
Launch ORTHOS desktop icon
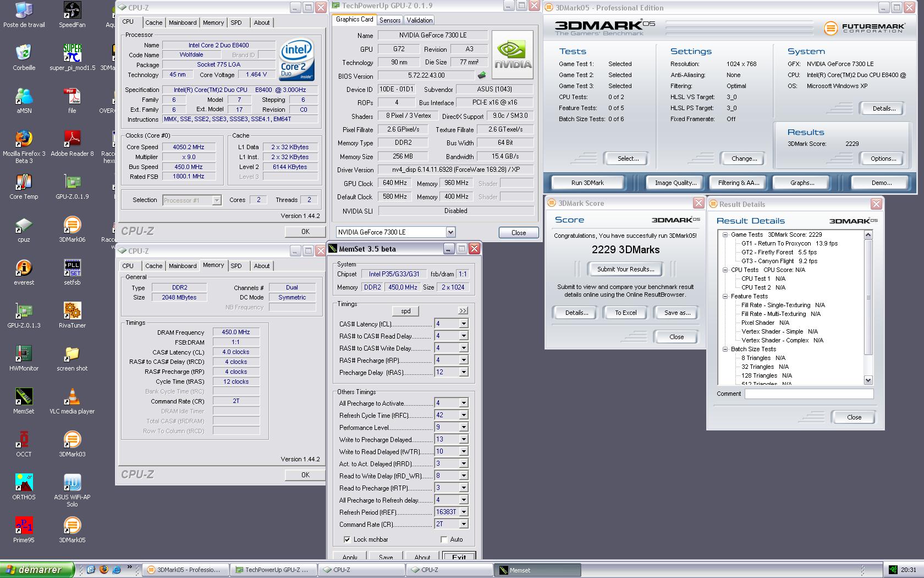click(24, 487)
